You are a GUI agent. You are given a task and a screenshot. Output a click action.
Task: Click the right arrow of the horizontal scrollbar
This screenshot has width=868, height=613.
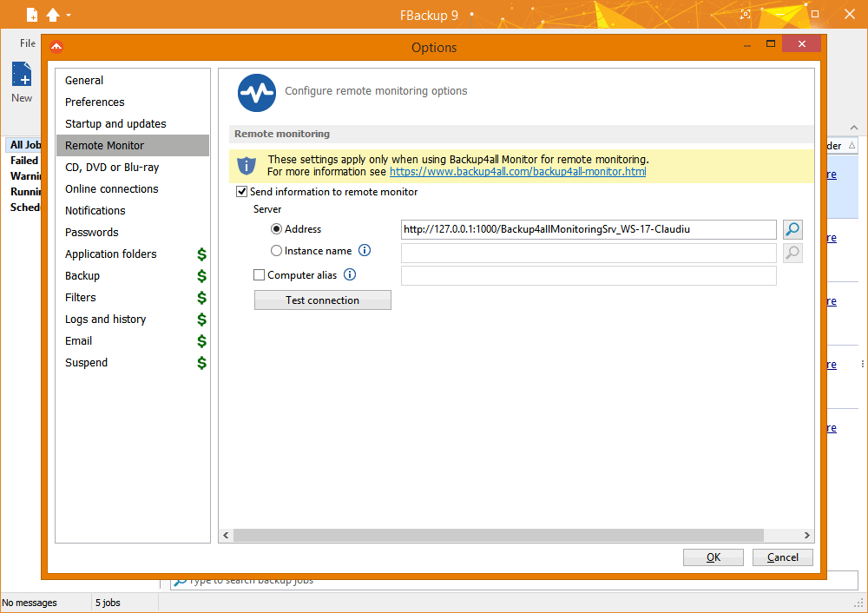(806, 535)
